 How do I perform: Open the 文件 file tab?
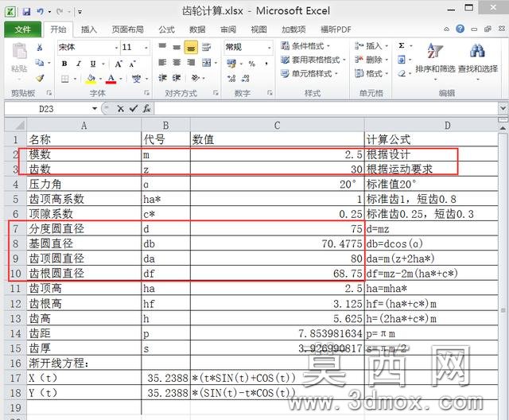23,30
